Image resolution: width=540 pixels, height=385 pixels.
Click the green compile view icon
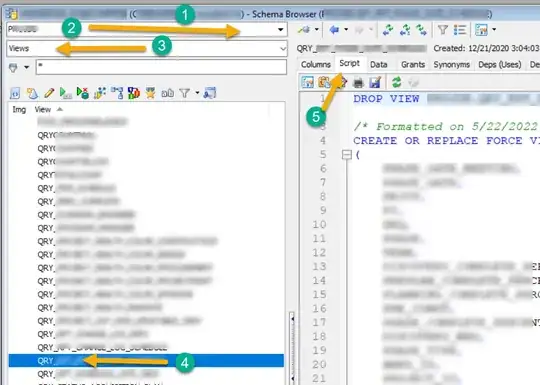click(x=65, y=93)
